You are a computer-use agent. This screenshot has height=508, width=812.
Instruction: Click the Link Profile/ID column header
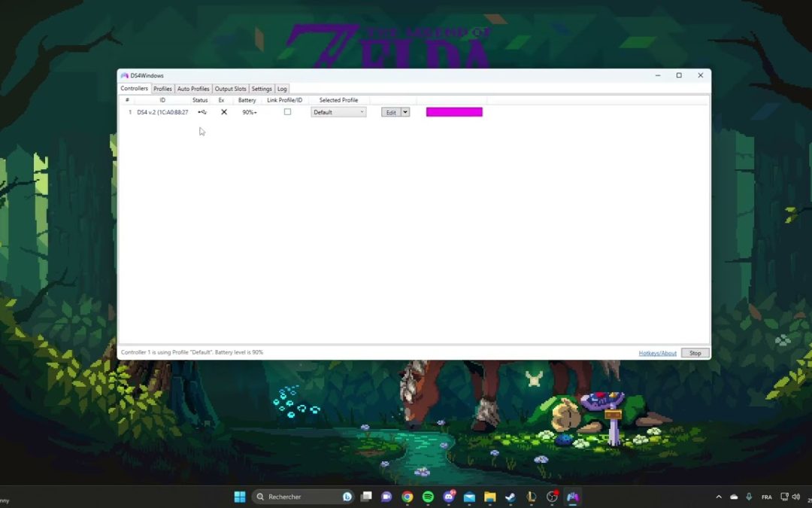tap(284, 100)
